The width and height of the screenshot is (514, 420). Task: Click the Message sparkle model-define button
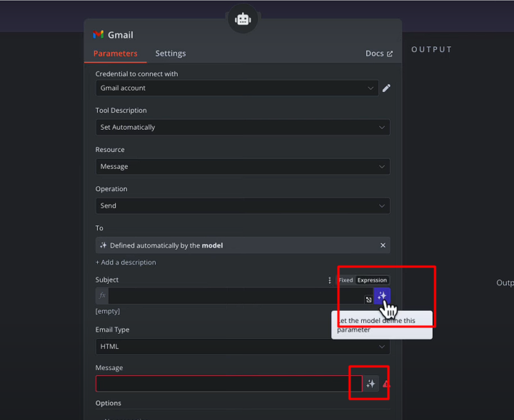pyautogui.click(x=371, y=384)
